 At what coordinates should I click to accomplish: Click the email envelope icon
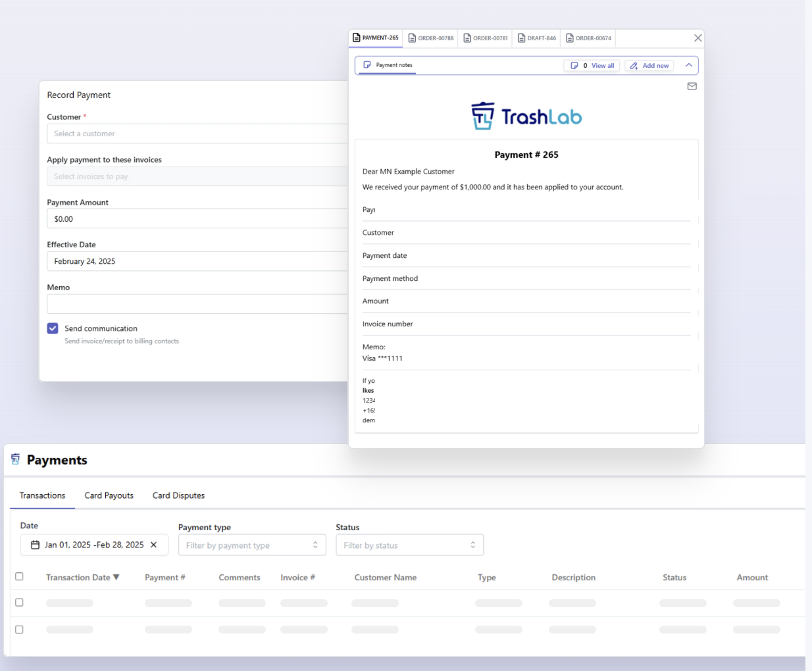tap(692, 86)
